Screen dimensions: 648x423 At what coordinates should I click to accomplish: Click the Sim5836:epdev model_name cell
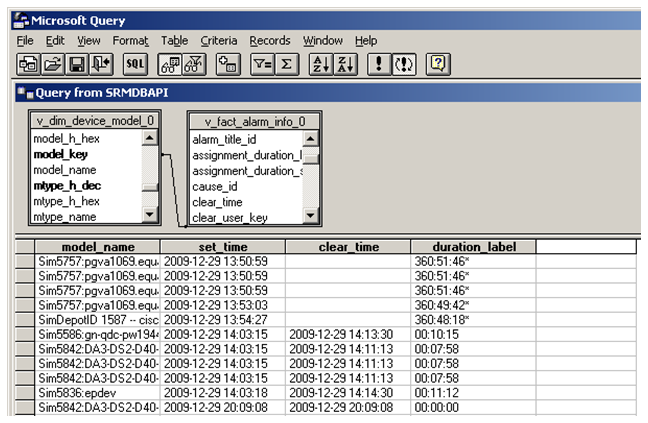[x=98, y=393]
